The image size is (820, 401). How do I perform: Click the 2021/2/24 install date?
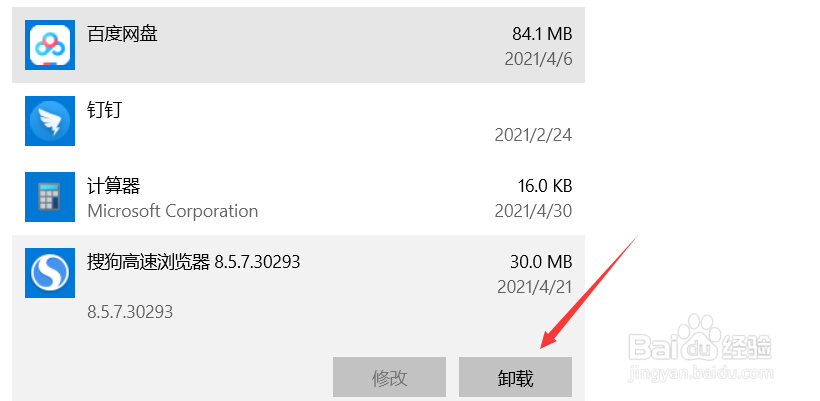(533, 135)
